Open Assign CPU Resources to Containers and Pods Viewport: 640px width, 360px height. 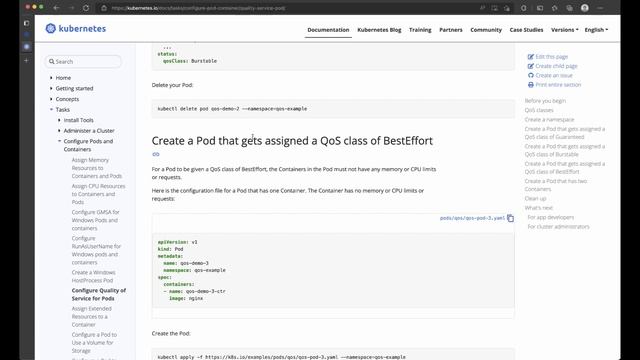98,194
